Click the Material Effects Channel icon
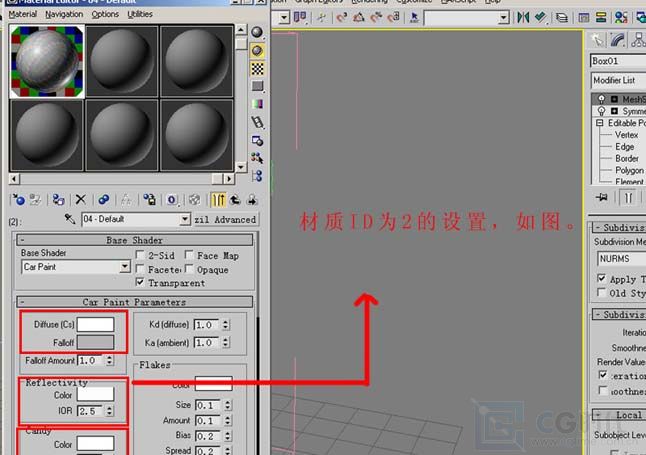 point(172,200)
